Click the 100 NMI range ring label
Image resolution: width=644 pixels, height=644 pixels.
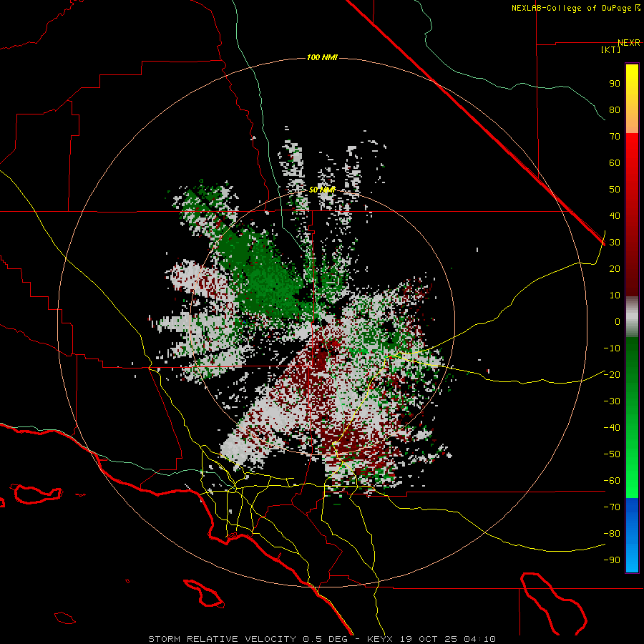tap(322, 57)
